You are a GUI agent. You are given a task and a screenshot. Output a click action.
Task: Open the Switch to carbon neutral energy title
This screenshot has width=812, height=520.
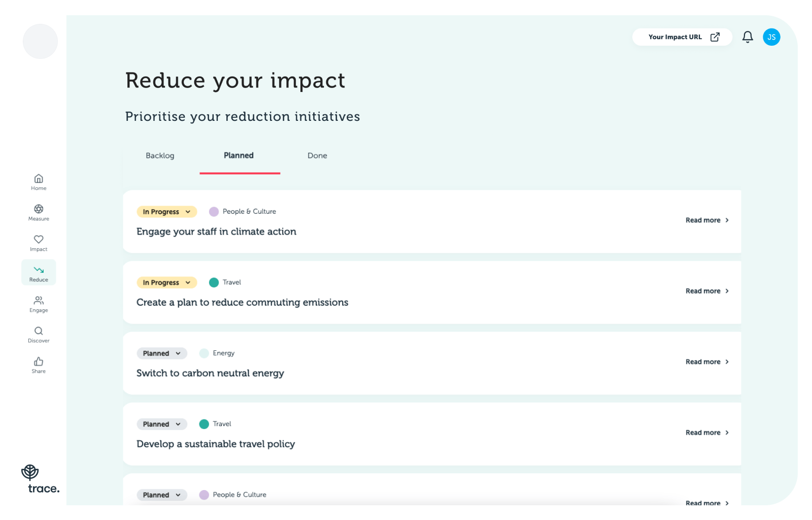210,373
